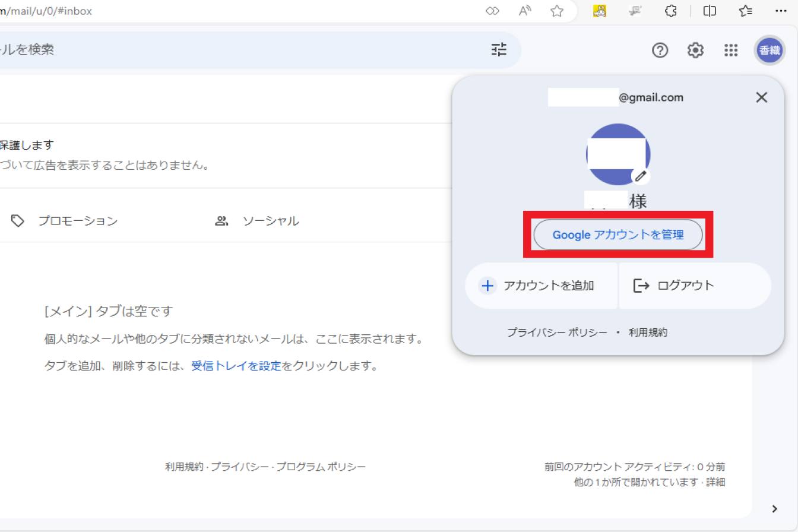The image size is (798, 532).
Task: Click the account avatar in header
Action: pos(769,50)
